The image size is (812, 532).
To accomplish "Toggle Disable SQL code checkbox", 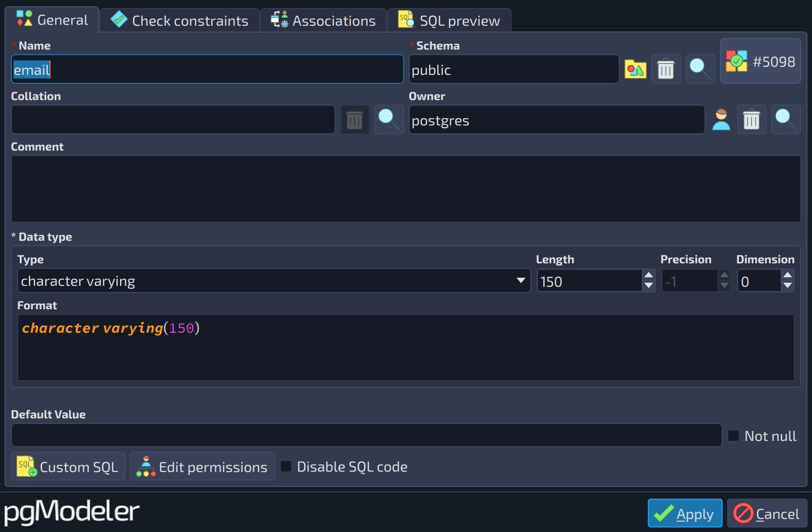I will click(x=286, y=466).
